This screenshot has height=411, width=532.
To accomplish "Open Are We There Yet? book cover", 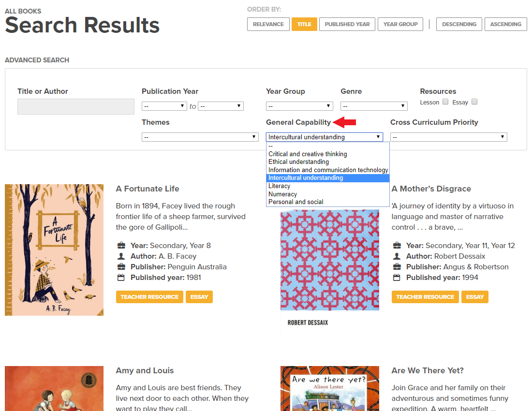I will 330,389.
